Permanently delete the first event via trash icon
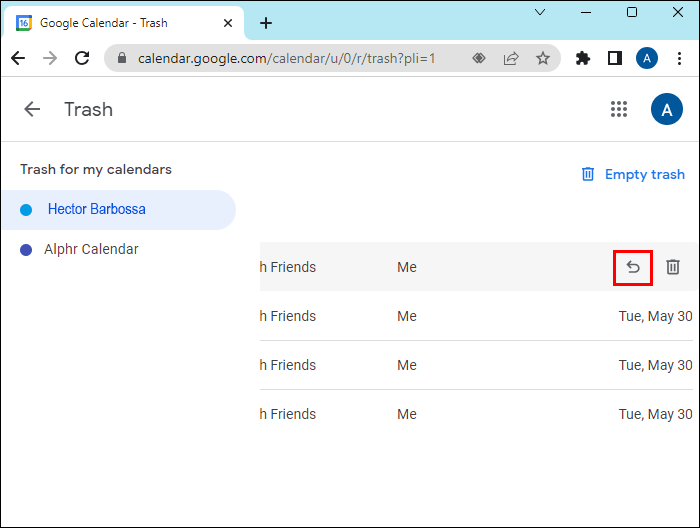Screen dimensions: 700x528 click(673, 267)
